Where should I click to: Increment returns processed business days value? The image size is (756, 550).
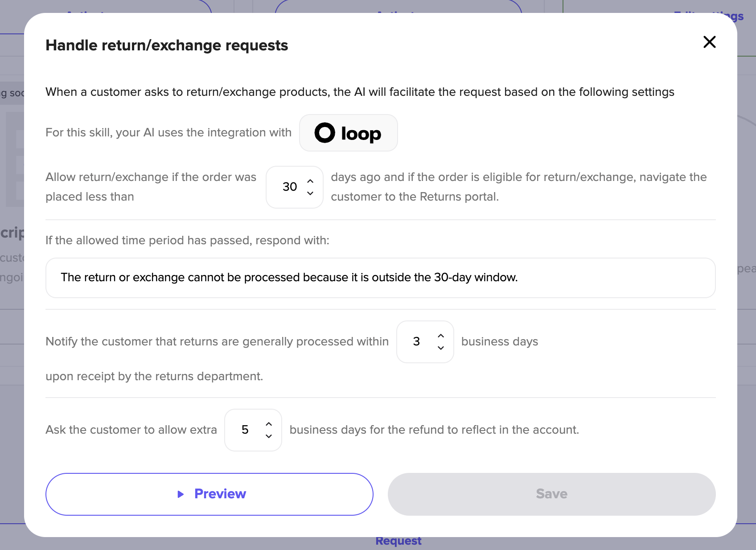pos(441,336)
